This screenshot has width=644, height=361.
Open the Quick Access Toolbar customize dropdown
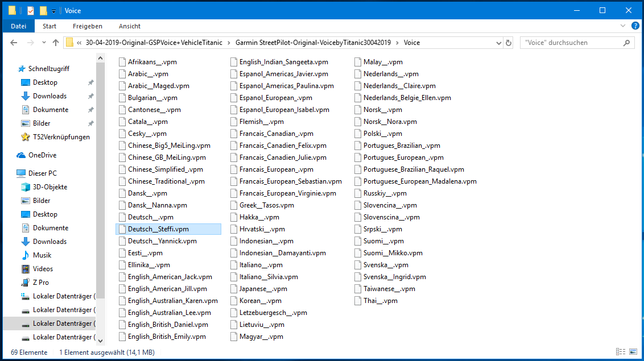[54, 11]
